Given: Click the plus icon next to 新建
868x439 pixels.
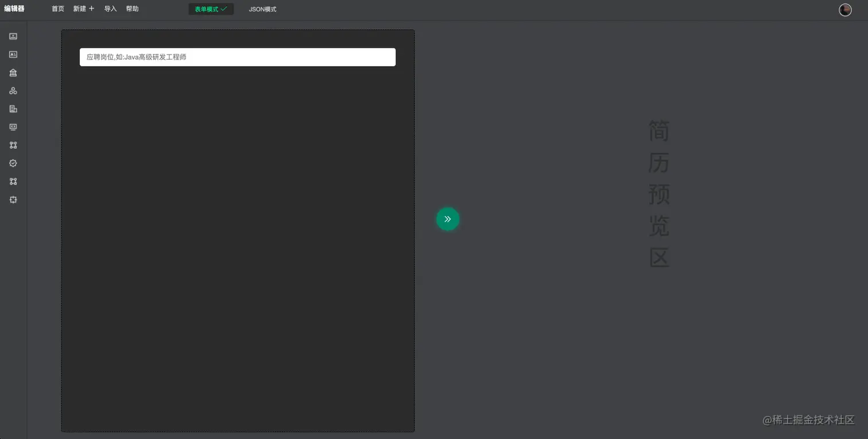Looking at the screenshot, I should point(91,9).
